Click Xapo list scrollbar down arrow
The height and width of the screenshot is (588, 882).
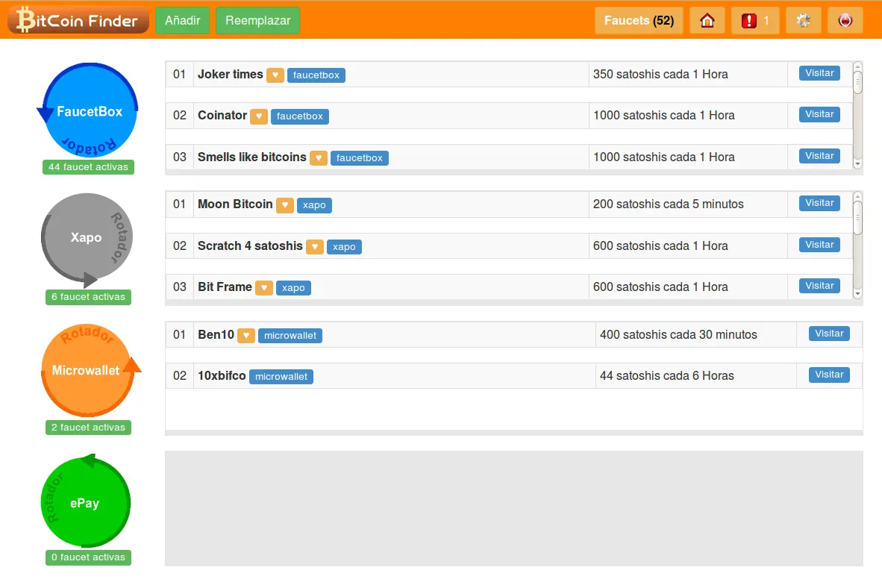point(857,294)
